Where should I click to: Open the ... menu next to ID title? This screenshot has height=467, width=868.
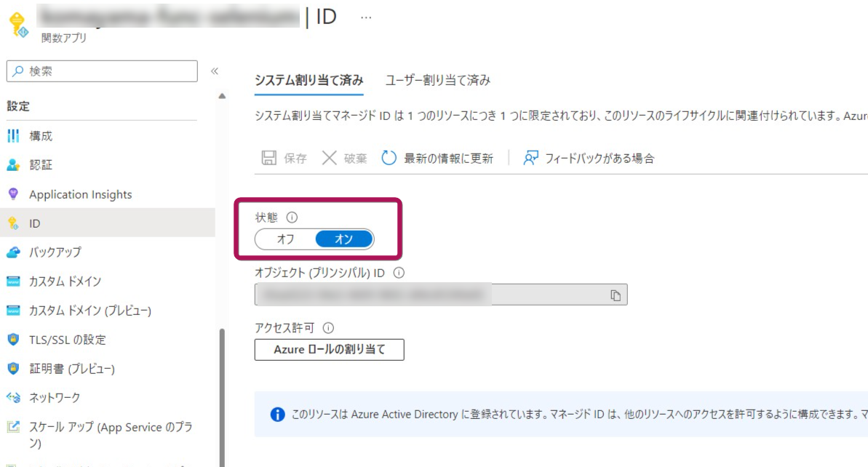[367, 17]
